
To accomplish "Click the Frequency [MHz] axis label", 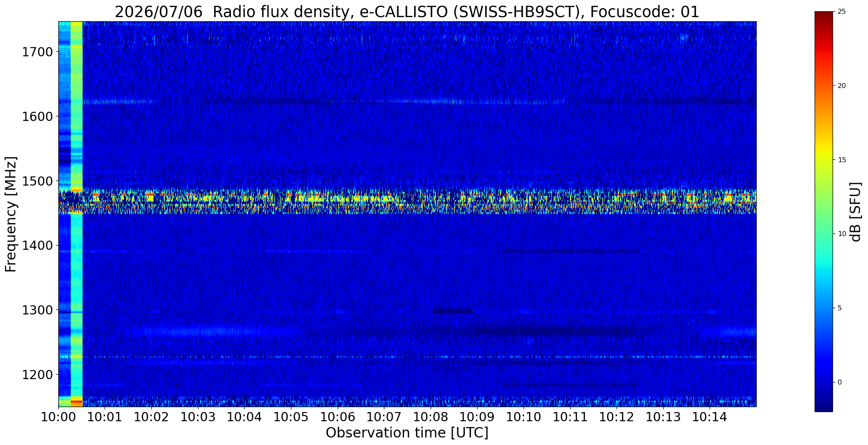I will tap(11, 214).
